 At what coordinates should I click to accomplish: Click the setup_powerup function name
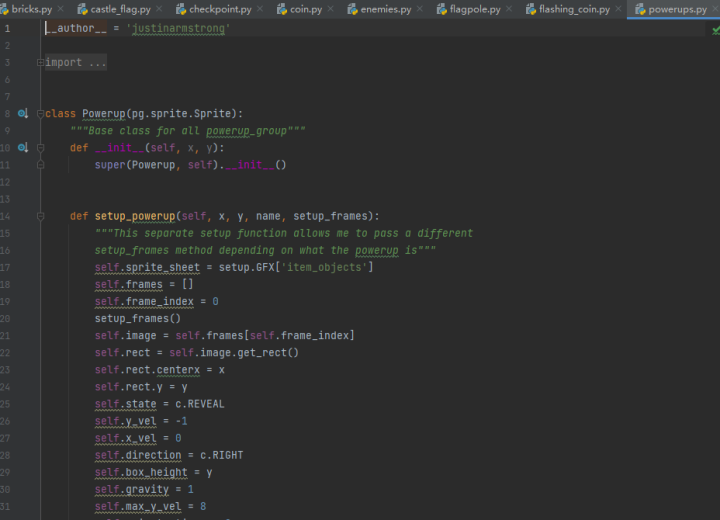pyautogui.click(x=135, y=216)
